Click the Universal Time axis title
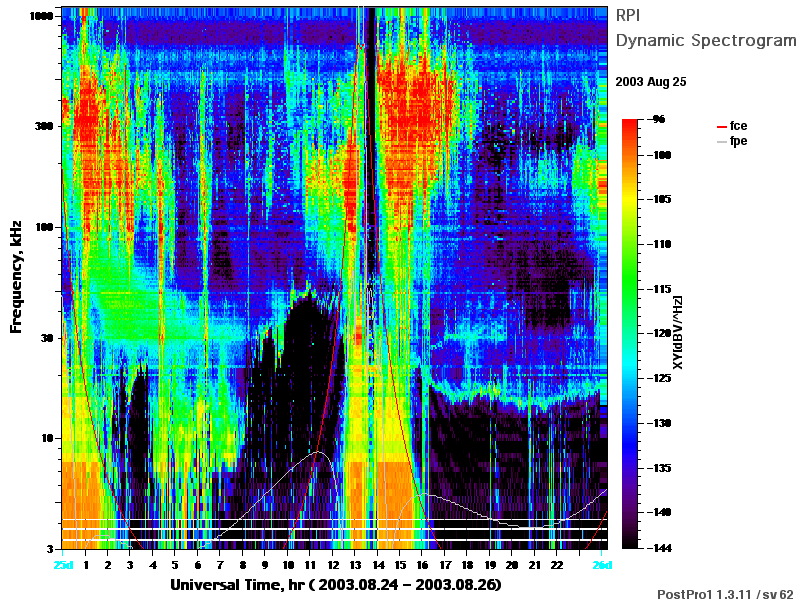Viewport: 800px width, 600px height. click(336, 585)
